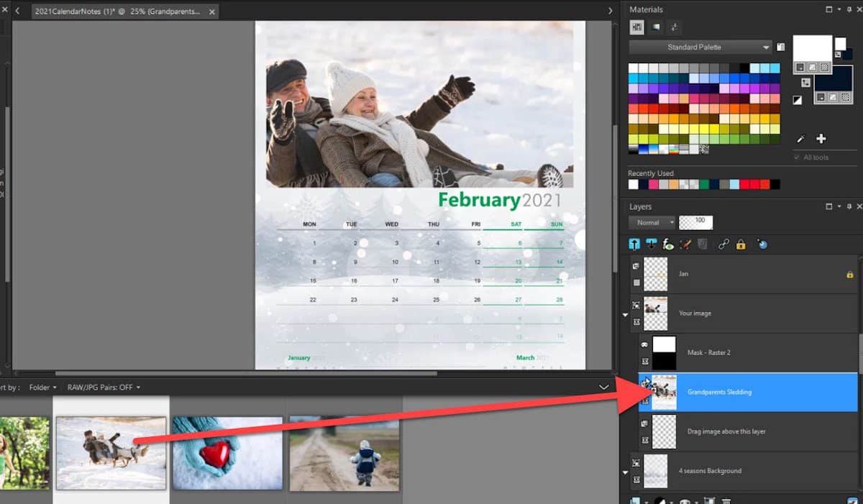Screen dimensions: 863x504
Task: Click the lock transparency icon in Layers toolbar
Action: (x=740, y=244)
